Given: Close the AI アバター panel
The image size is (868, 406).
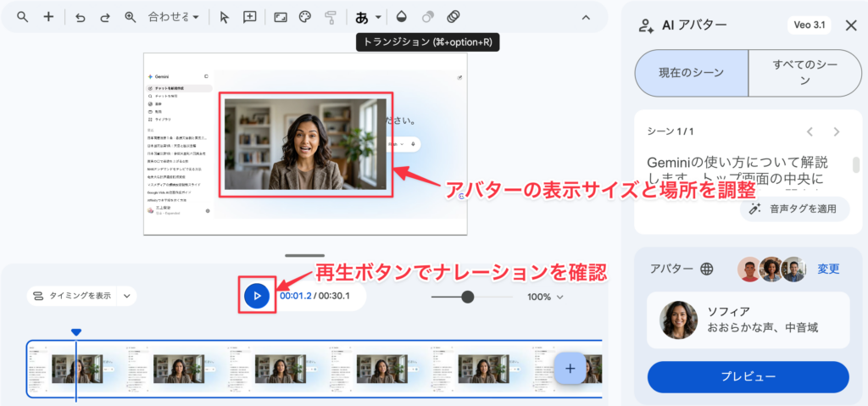Looking at the screenshot, I should (851, 25).
